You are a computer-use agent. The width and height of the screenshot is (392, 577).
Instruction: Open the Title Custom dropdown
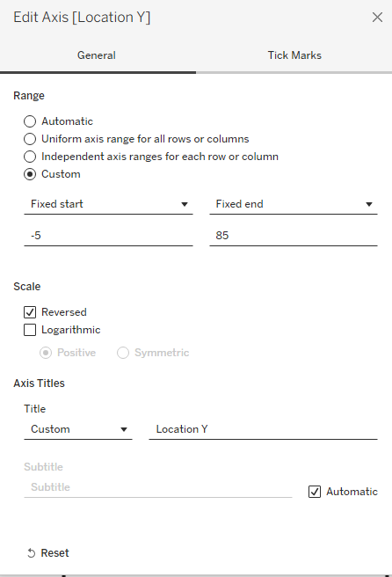click(x=78, y=429)
